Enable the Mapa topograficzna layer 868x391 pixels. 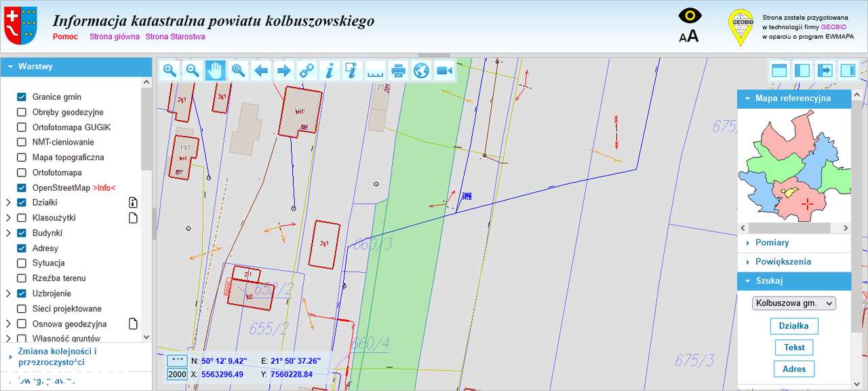[x=22, y=157]
